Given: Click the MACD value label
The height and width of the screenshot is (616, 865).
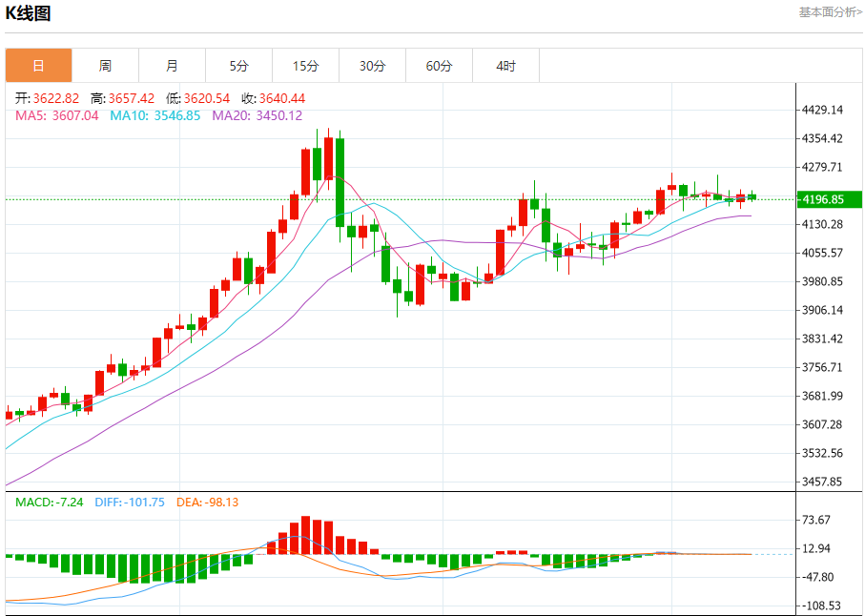Looking at the screenshot, I should pos(50,502).
